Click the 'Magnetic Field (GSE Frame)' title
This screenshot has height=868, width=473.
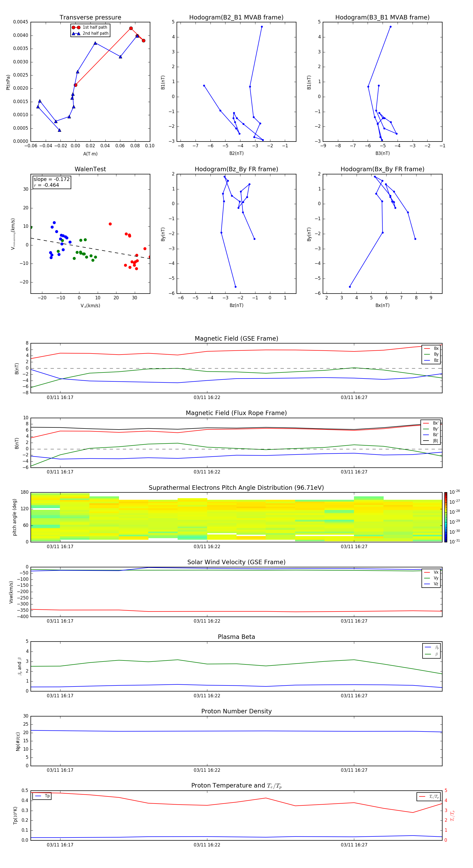click(236, 339)
